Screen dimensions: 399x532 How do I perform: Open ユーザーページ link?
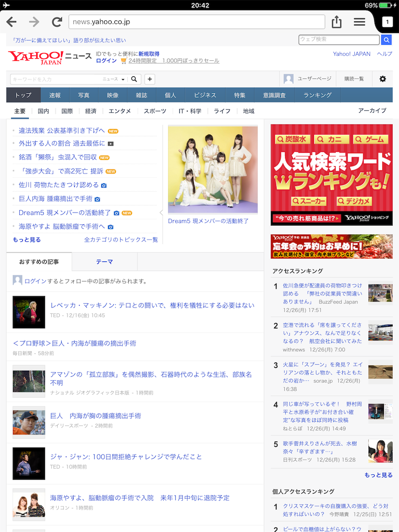pyautogui.click(x=314, y=79)
